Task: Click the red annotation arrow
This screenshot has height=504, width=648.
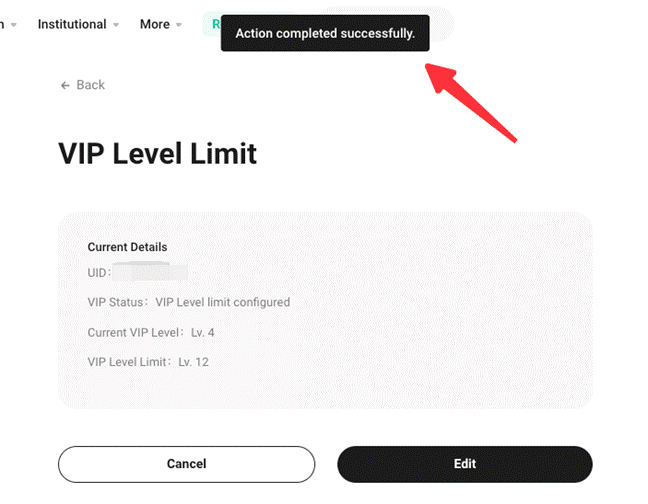Action: point(472,101)
